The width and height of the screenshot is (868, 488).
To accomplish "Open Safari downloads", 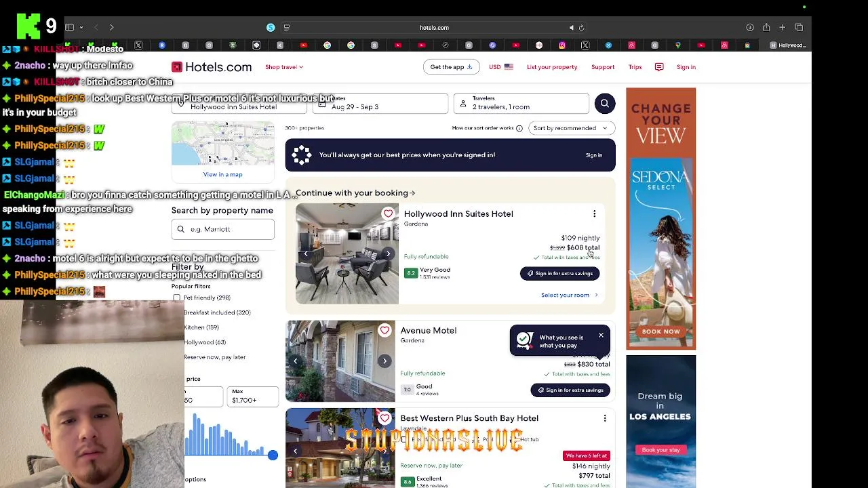I will [750, 28].
